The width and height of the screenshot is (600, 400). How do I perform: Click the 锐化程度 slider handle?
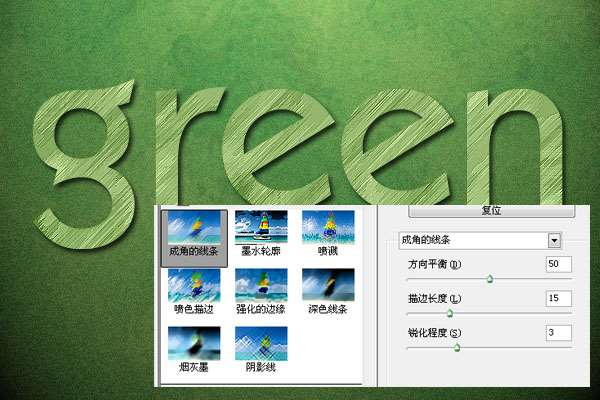(x=457, y=348)
